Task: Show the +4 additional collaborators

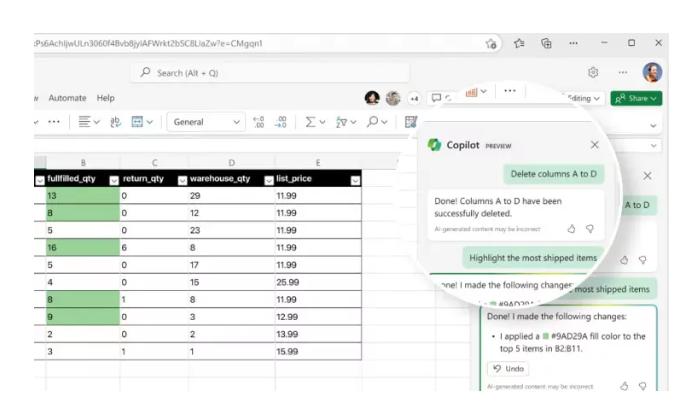Action: pyautogui.click(x=414, y=98)
